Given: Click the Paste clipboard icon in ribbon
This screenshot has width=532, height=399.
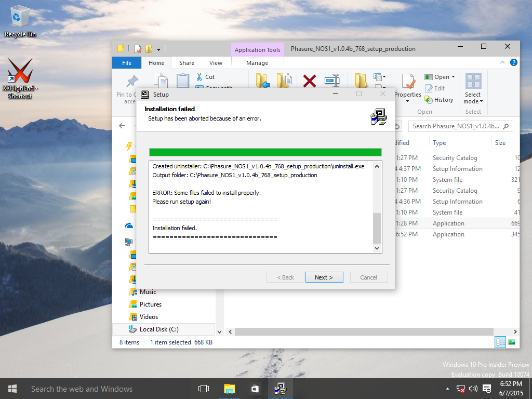Looking at the screenshot, I should [182, 81].
